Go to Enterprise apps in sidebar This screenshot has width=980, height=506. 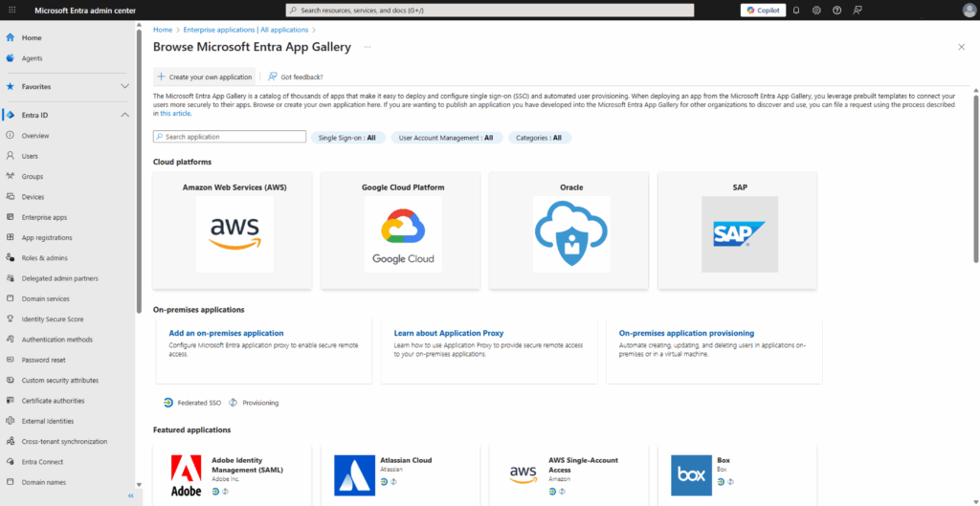point(44,217)
